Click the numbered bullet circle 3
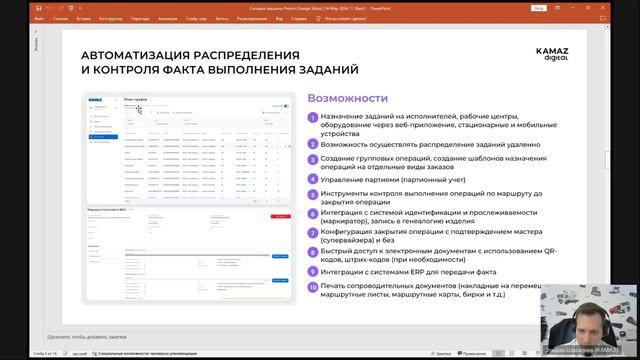640x360 pixels. tap(313, 160)
